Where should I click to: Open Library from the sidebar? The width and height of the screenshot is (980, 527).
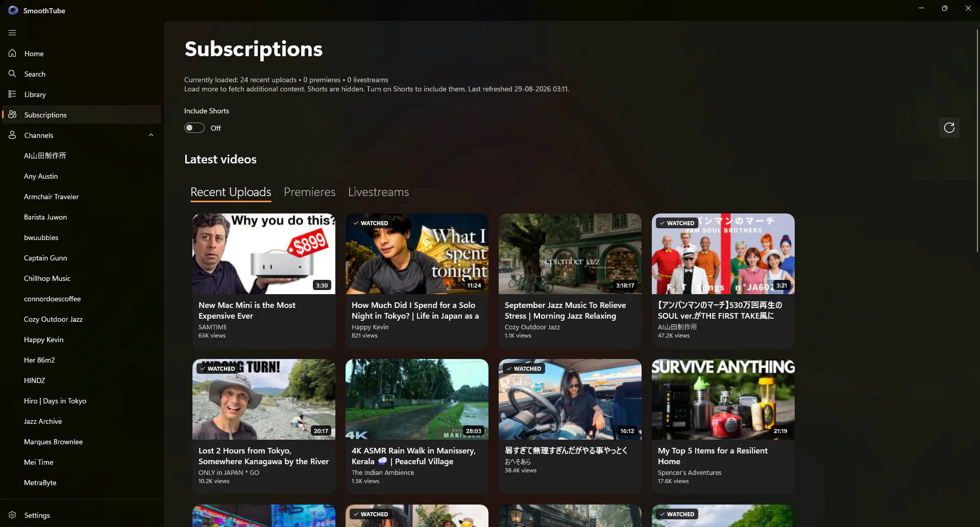click(x=82, y=94)
